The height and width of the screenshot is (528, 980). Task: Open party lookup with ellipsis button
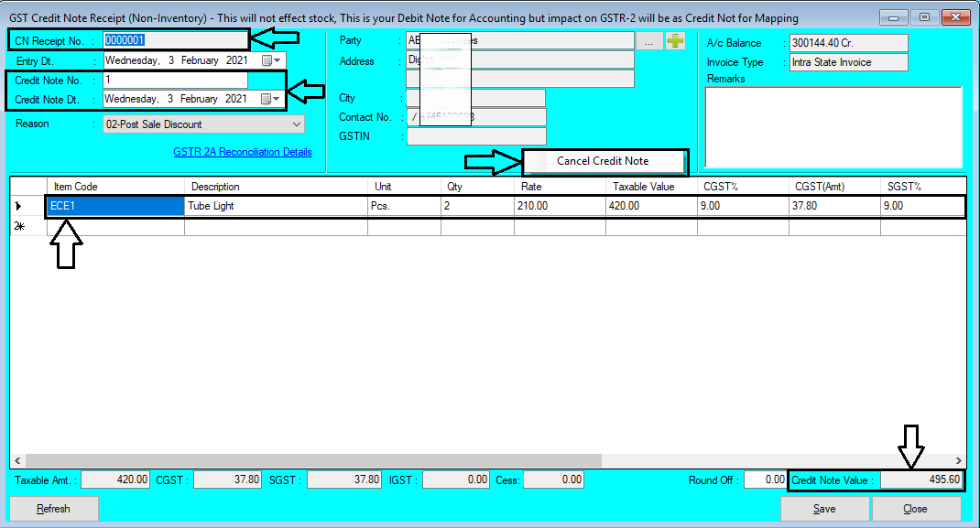coord(650,39)
